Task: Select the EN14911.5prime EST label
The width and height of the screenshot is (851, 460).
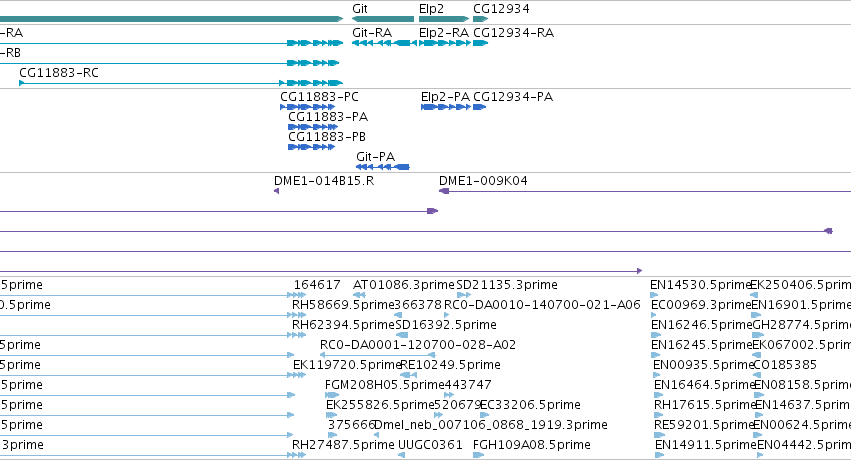Action: pos(706,445)
